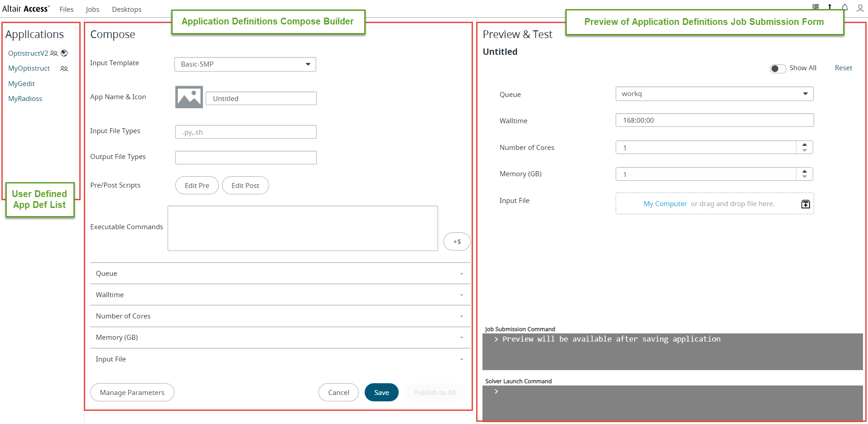This screenshot has height=424, width=868.
Task: Click the shared users icon beside MyOptistruct
Action: click(x=64, y=68)
